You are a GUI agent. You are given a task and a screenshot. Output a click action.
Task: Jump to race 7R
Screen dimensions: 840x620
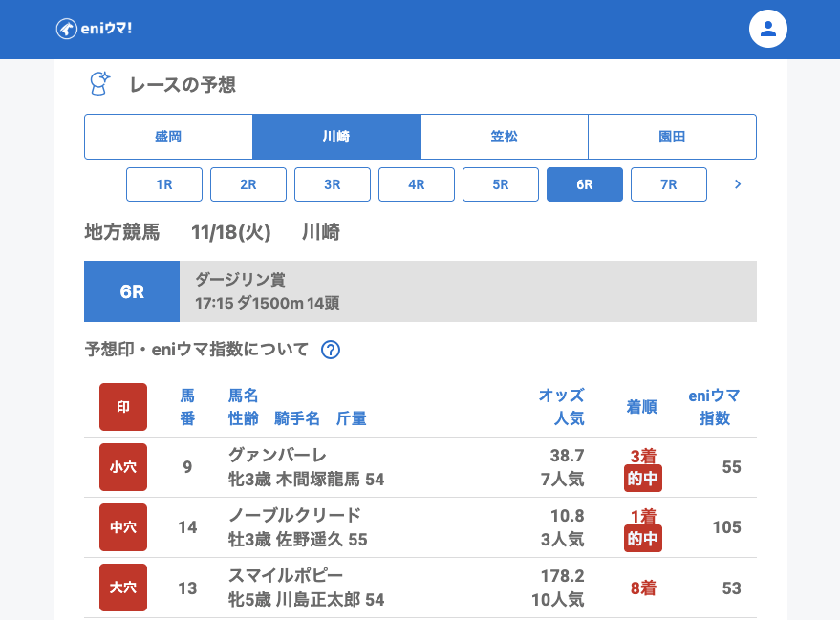point(669,184)
